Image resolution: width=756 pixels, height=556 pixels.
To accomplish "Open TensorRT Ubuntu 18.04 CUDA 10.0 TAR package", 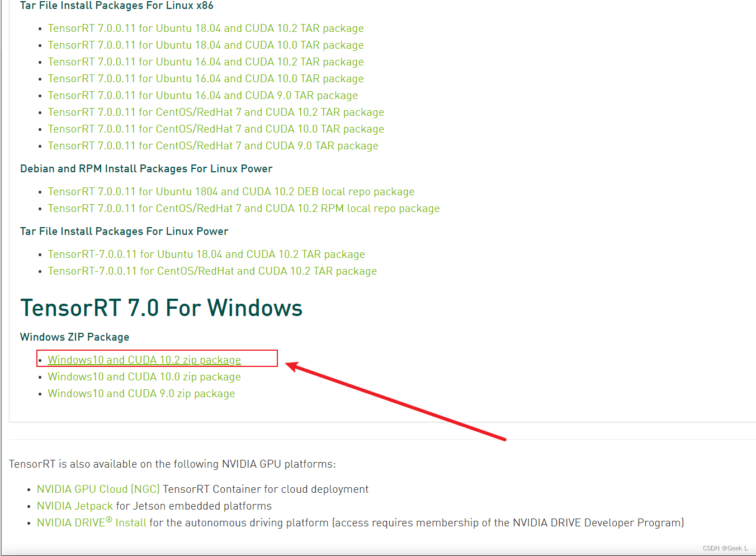I will coord(206,45).
